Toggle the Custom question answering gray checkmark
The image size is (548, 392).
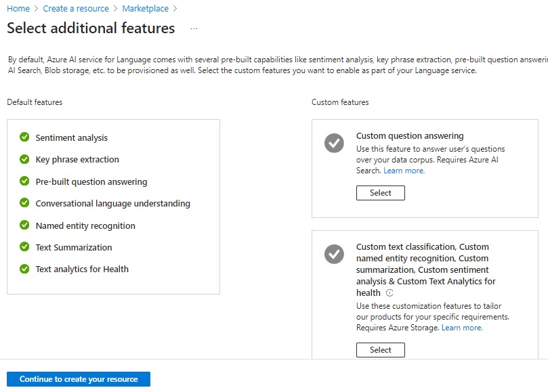pos(334,143)
